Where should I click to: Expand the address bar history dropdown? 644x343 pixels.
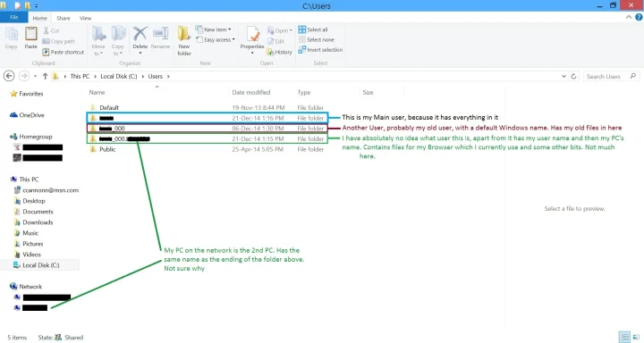tap(563, 76)
